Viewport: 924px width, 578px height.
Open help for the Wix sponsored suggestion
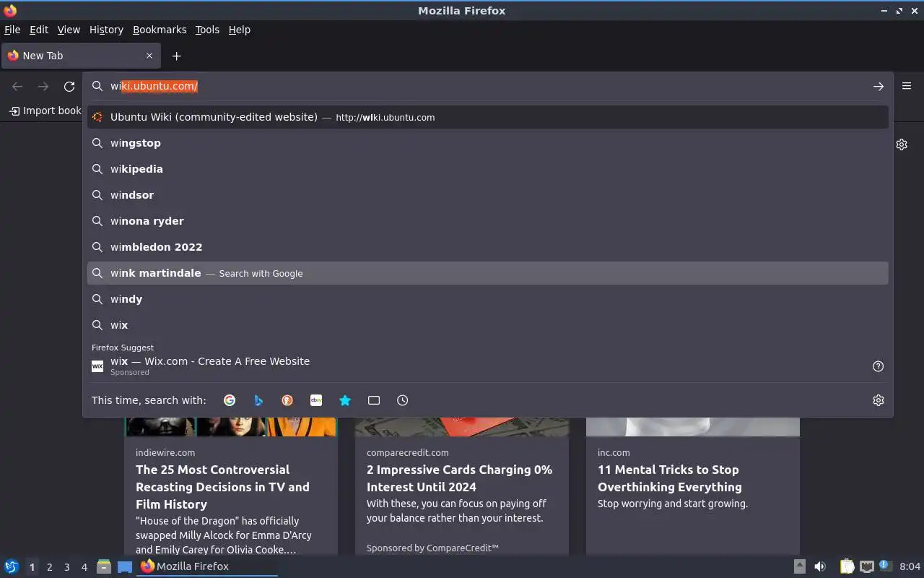(878, 366)
